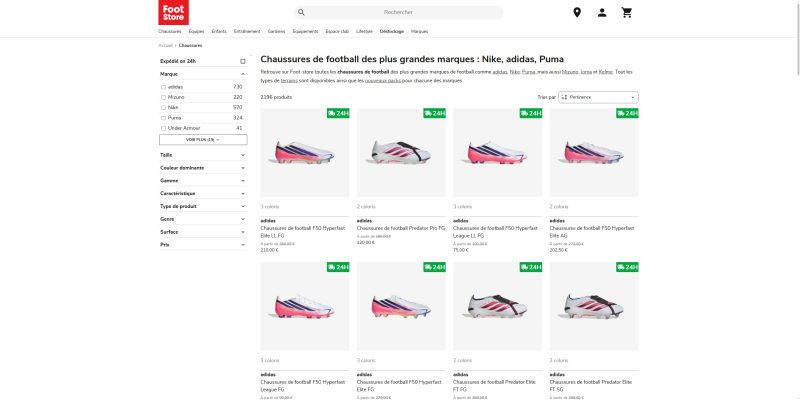Viewport: 800px width, 400px height.
Task: Click the 24H delivery badge on Predator Pro FG
Action: coord(434,113)
